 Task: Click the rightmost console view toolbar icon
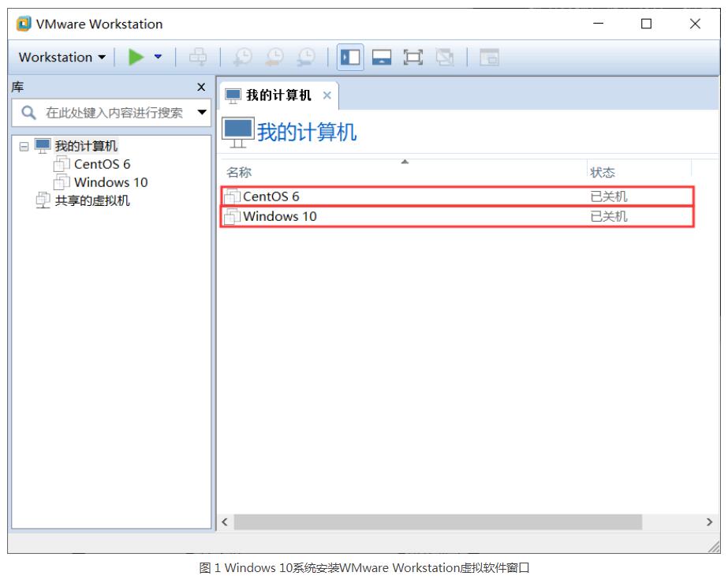(x=489, y=57)
